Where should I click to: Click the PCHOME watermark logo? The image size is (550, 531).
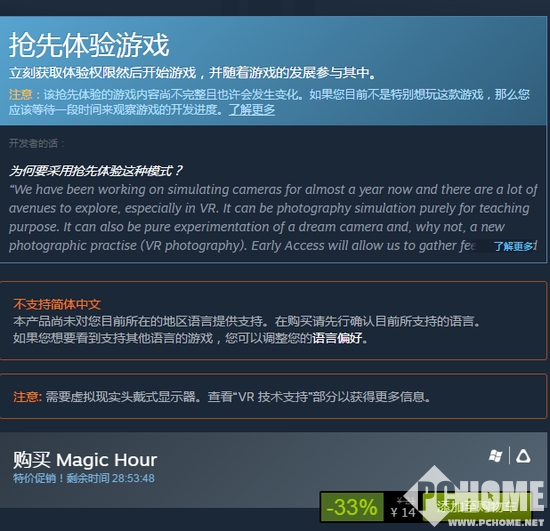pos(476,495)
